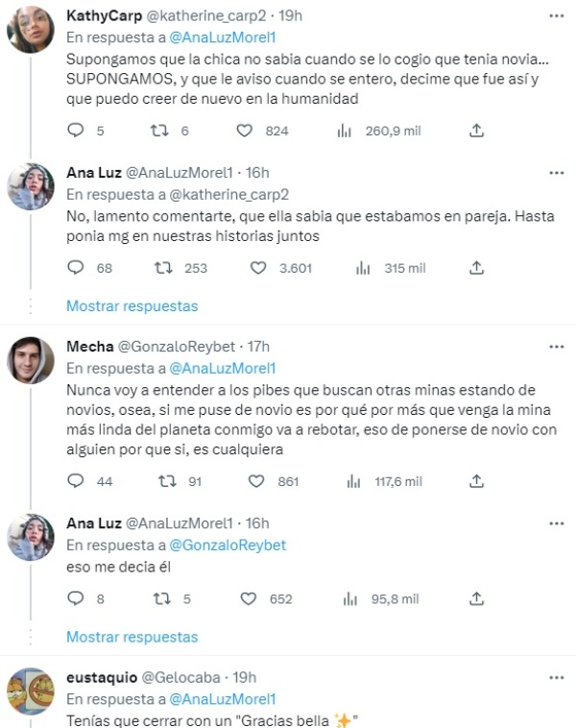Viewport: 576px width, 728px height.
Task: Show replies under 'eso me decia él'
Action: (x=132, y=636)
